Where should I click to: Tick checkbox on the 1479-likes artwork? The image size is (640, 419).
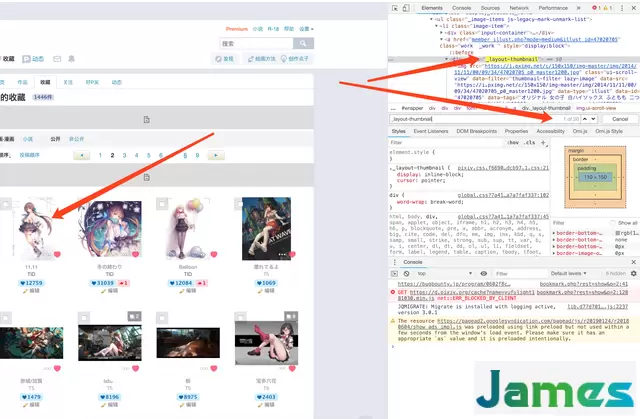5,317
